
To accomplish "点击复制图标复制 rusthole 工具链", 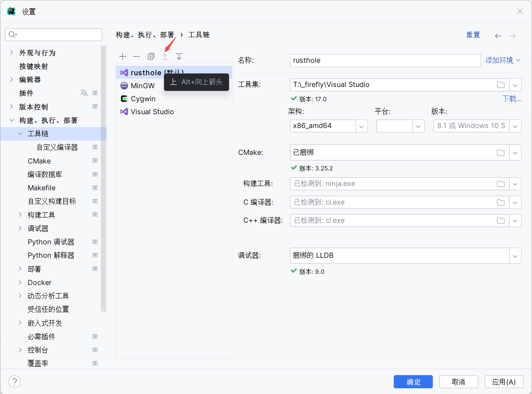I will 151,56.
